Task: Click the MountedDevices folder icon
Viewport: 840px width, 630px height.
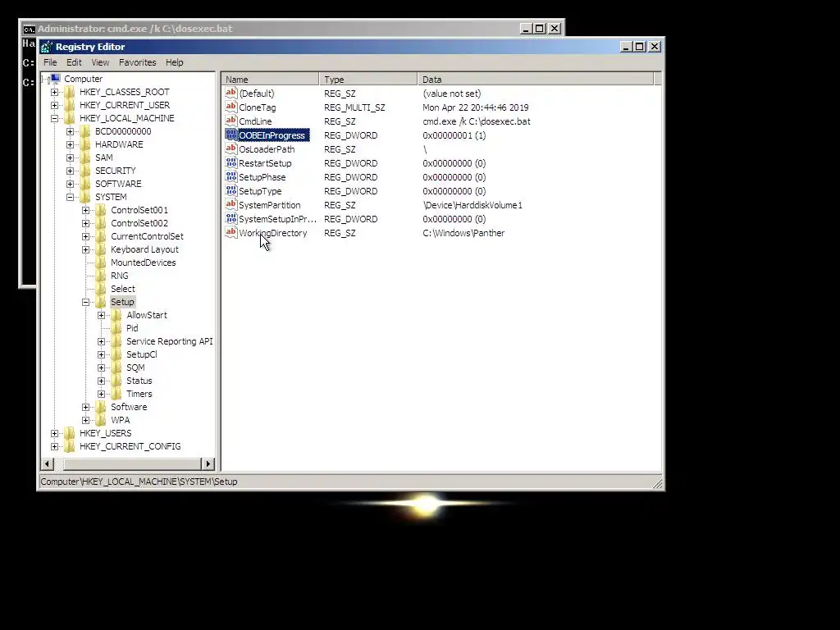Action: [x=101, y=262]
